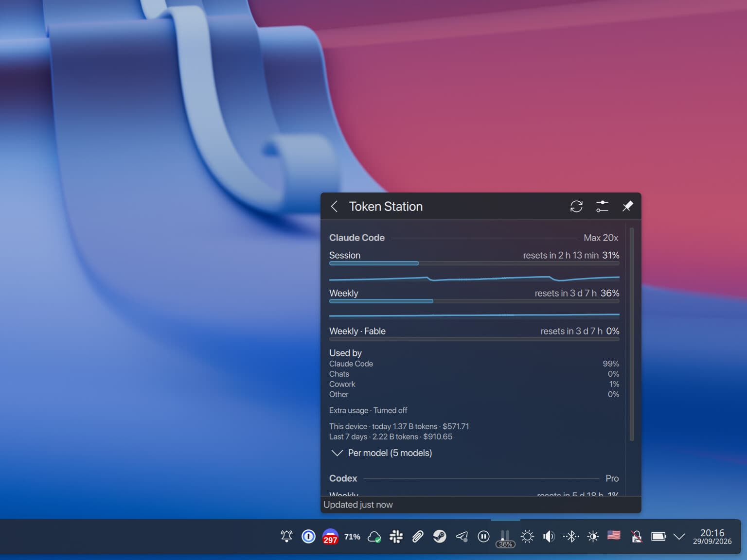Screen dimensions: 747x560
Task: Click the Session 31% value
Action: coord(611,255)
